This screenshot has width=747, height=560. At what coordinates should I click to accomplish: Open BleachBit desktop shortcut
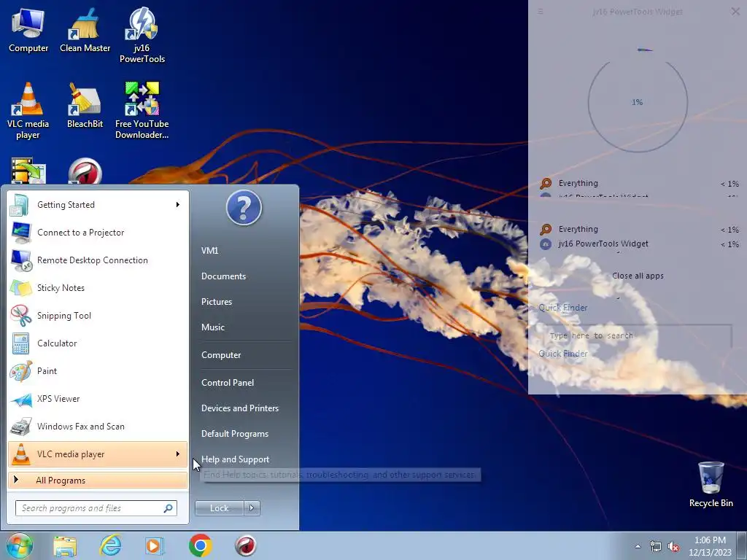(85, 106)
